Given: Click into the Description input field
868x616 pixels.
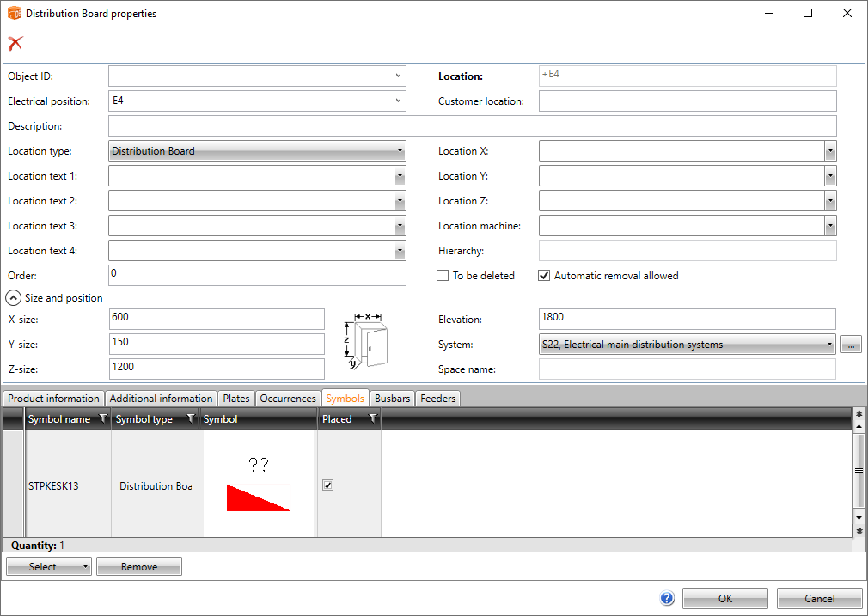Looking at the screenshot, I should [472, 126].
